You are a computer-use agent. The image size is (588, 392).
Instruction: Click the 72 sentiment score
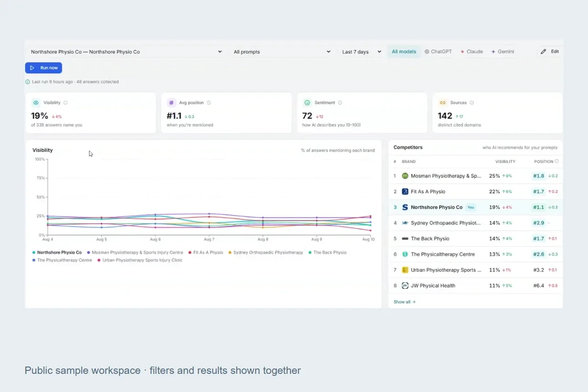[x=307, y=116]
